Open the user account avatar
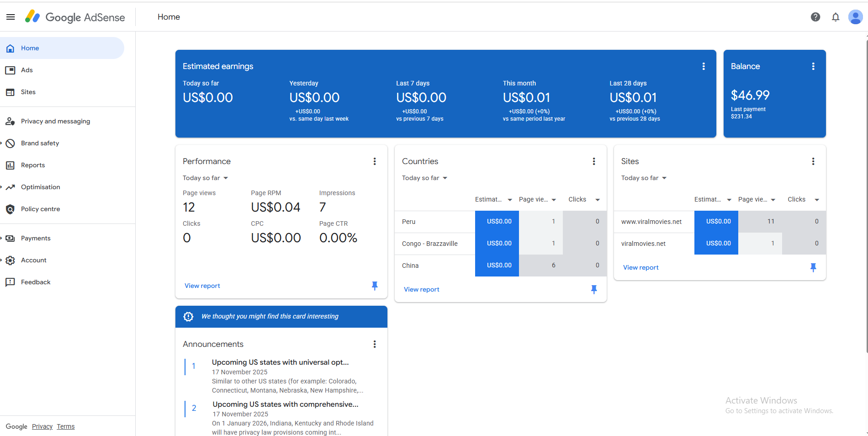Image resolution: width=868 pixels, height=436 pixels. tap(855, 17)
